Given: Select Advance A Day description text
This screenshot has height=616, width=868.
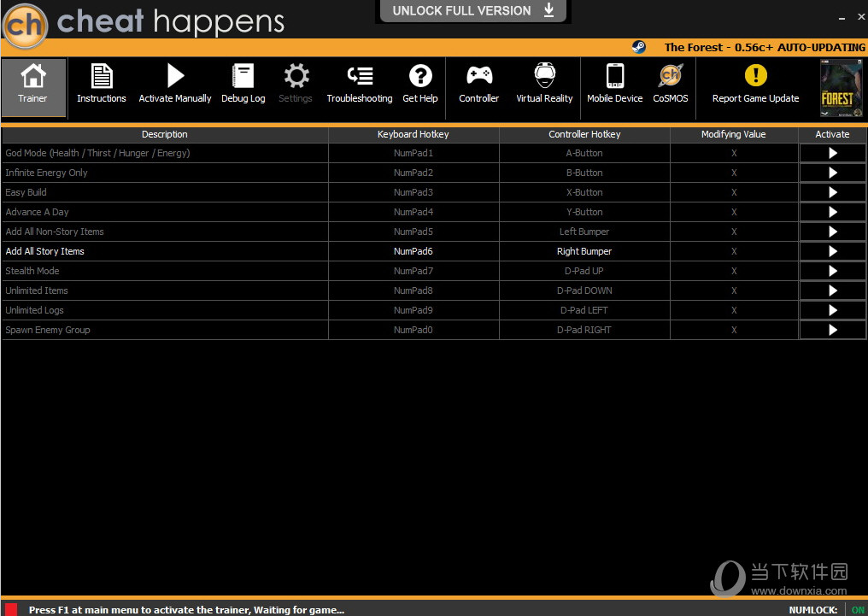Looking at the screenshot, I should pyautogui.click(x=37, y=212).
